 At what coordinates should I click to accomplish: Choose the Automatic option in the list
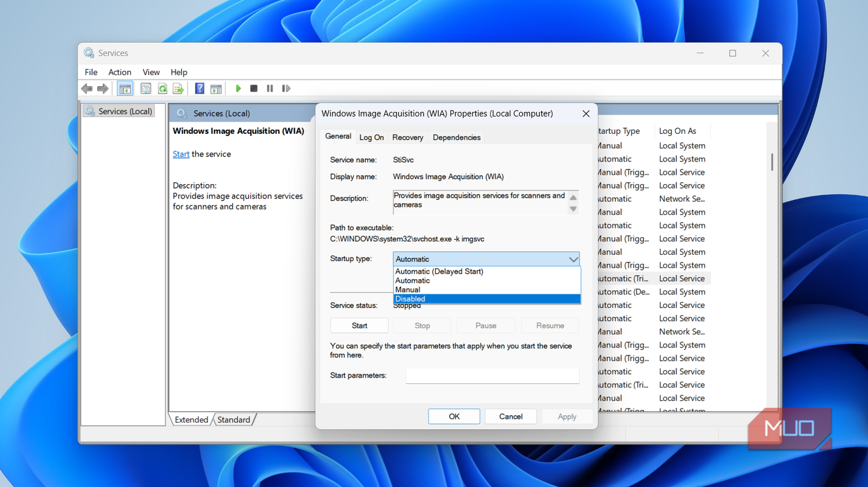click(x=486, y=280)
